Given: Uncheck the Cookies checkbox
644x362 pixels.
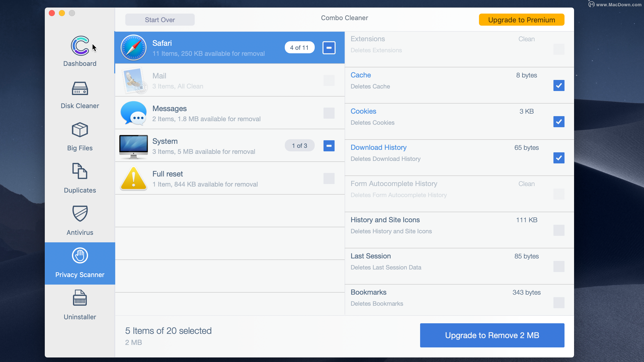Looking at the screenshot, I should pos(559,122).
